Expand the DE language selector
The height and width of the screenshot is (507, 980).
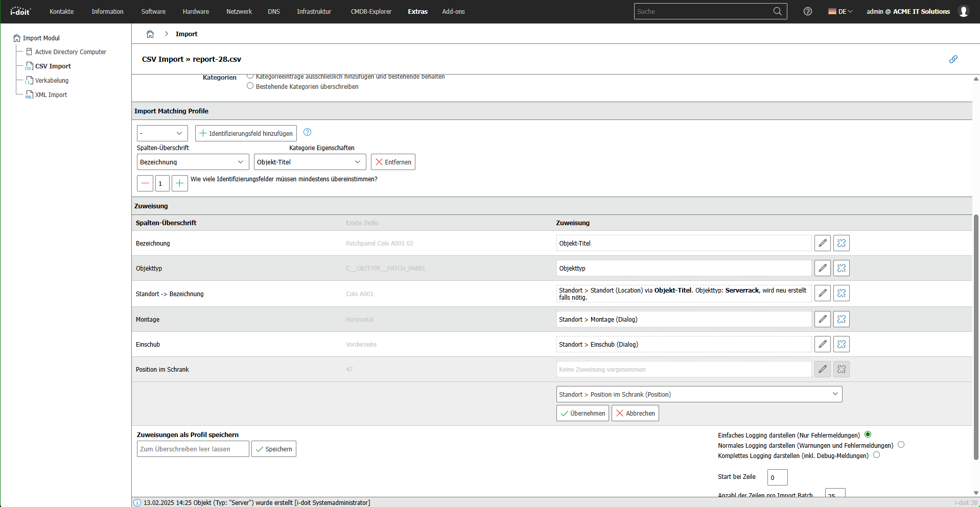pyautogui.click(x=841, y=11)
